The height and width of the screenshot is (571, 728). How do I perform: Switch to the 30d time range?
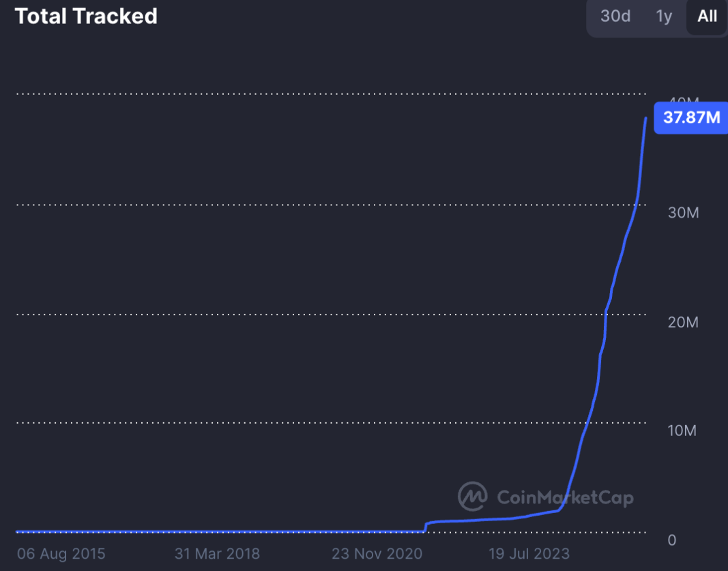(615, 16)
